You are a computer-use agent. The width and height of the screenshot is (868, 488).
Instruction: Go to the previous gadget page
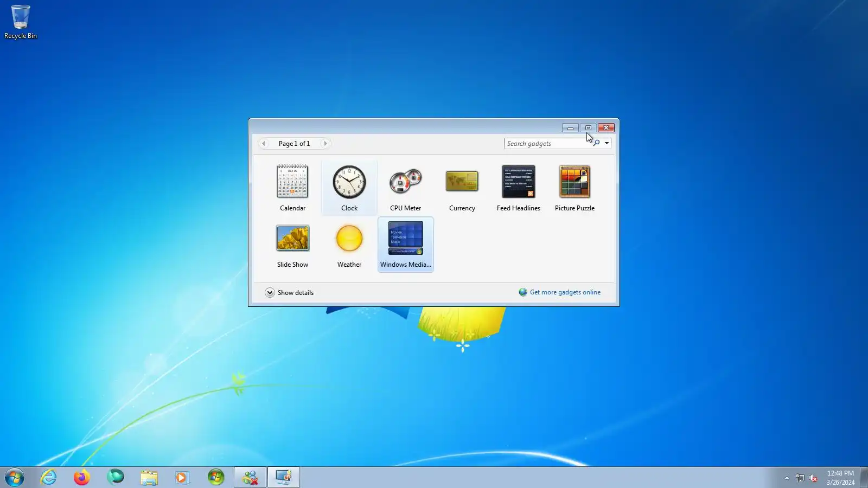click(264, 144)
